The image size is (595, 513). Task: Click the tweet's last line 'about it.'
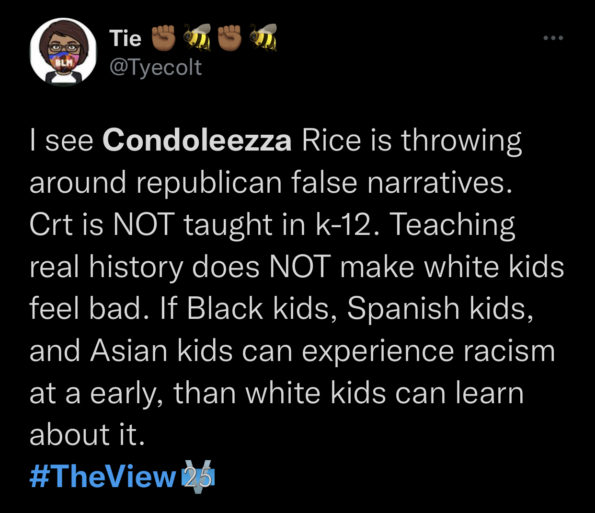tap(87, 435)
